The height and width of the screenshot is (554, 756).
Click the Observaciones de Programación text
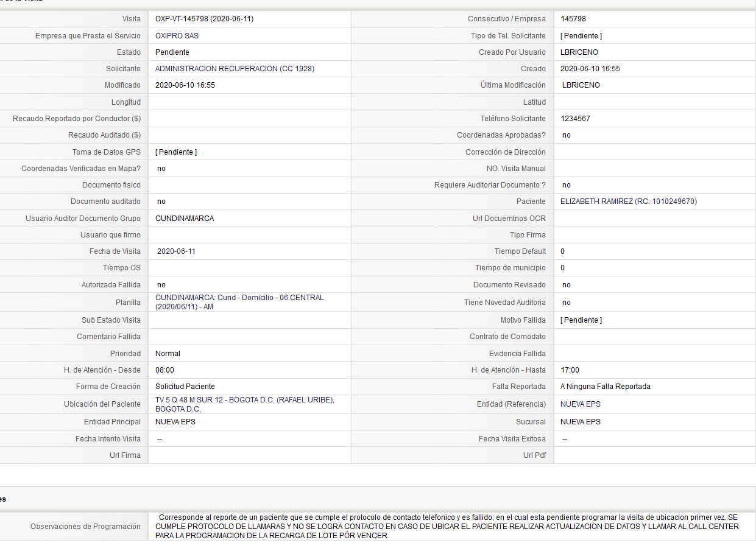(x=447, y=526)
